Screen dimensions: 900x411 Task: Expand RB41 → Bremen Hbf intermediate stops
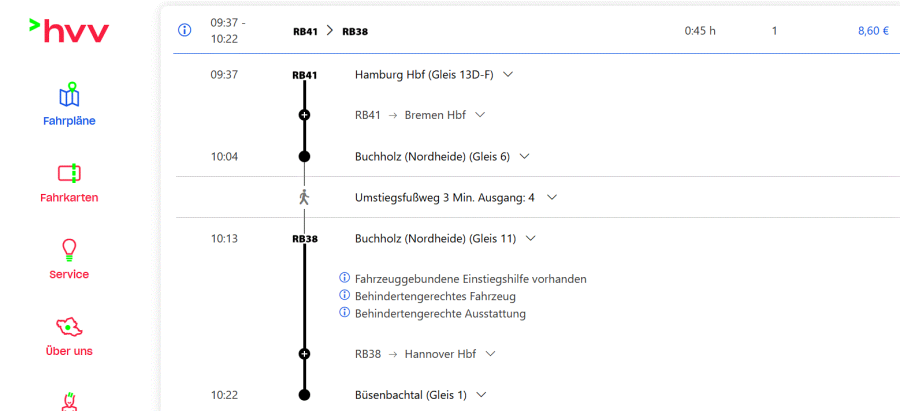(480, 115)
